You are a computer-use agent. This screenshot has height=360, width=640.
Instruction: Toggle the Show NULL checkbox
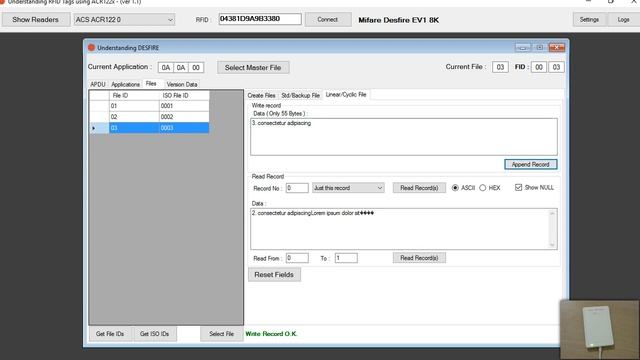pyautogui.click(x=518, y=187)
